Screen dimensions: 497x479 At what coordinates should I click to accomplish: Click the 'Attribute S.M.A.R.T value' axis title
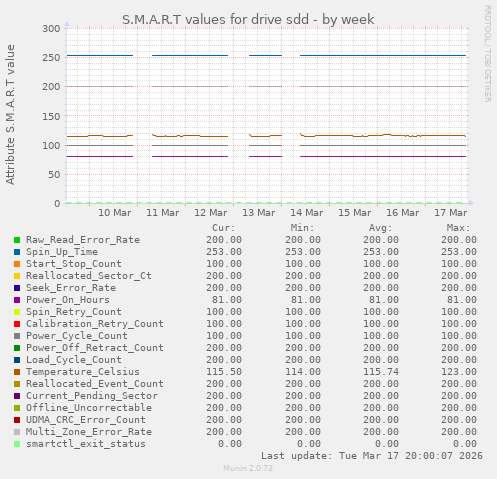(x=10, y=115)
